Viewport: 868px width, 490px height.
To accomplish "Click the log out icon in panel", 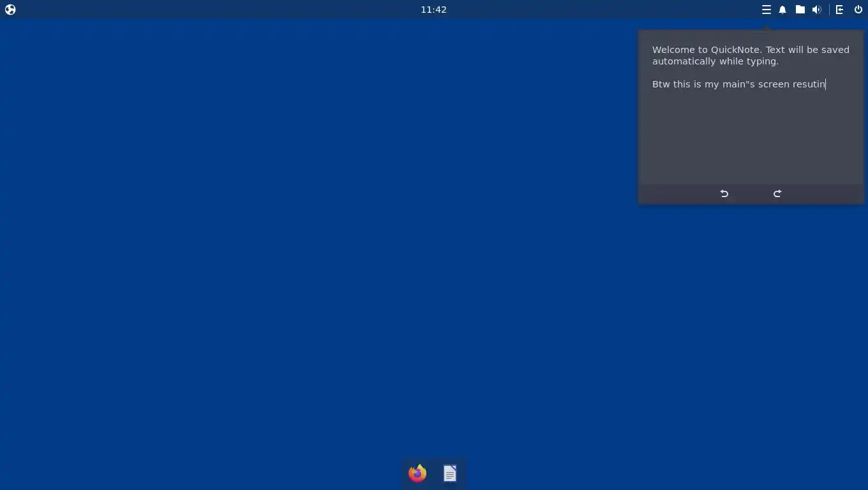I will pyautogui.click(x=840, y=10).
